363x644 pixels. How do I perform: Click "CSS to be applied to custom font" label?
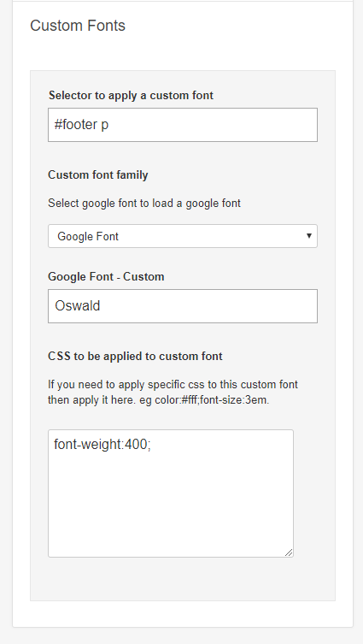135,356
